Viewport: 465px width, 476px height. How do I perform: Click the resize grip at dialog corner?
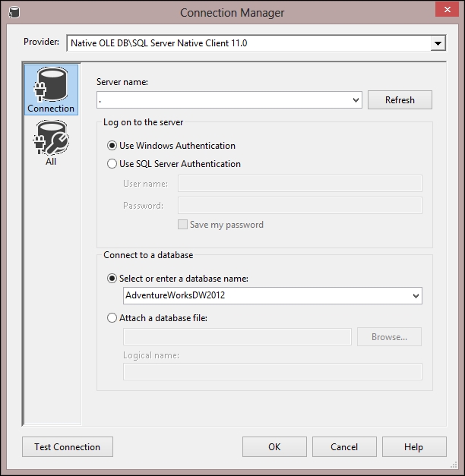pos(454,465)
